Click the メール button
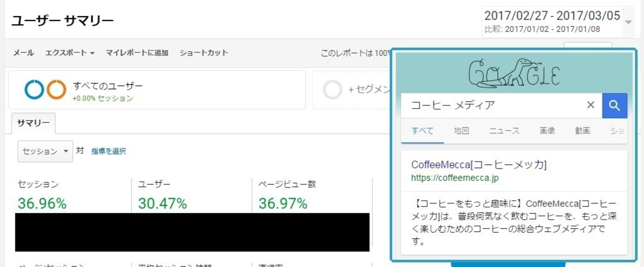Image resolution: width=644 pixels, height=267 pixels. pyautogui.click(x=23, y=52)
